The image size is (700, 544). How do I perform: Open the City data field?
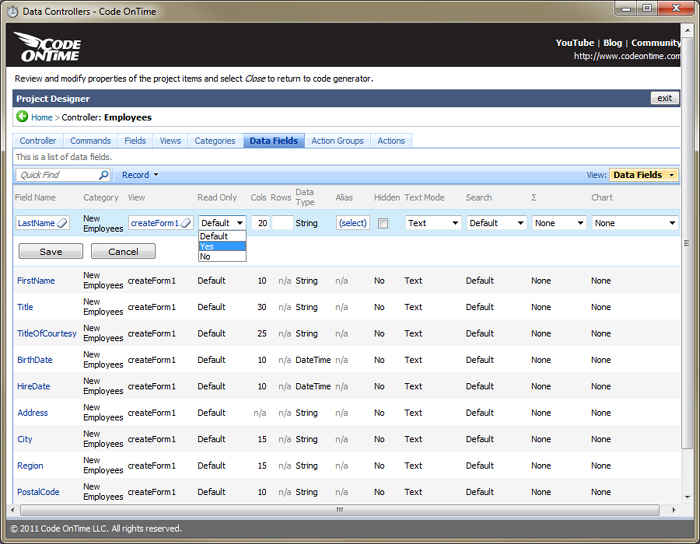pyautogui.click(x=25, y=439)
